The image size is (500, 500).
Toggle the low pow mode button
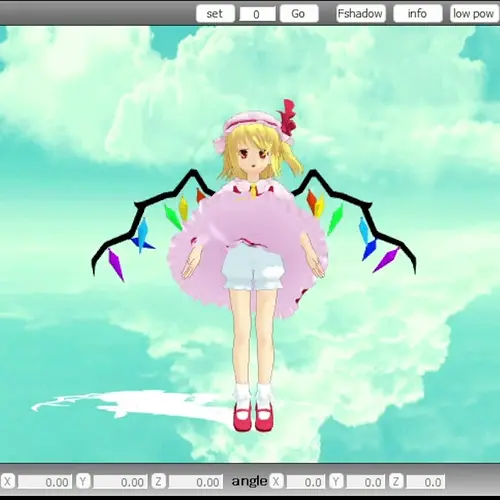coord(474,14)
